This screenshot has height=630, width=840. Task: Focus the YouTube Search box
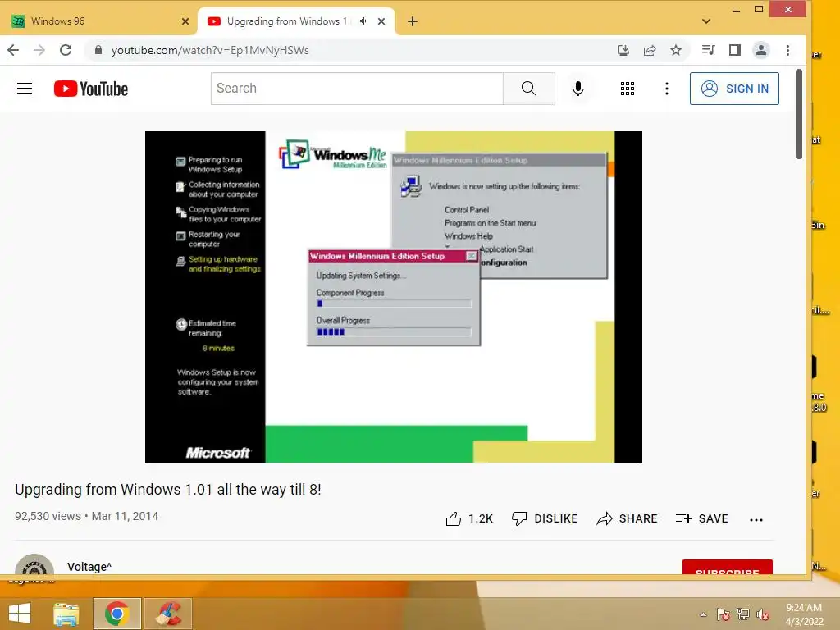357,89
